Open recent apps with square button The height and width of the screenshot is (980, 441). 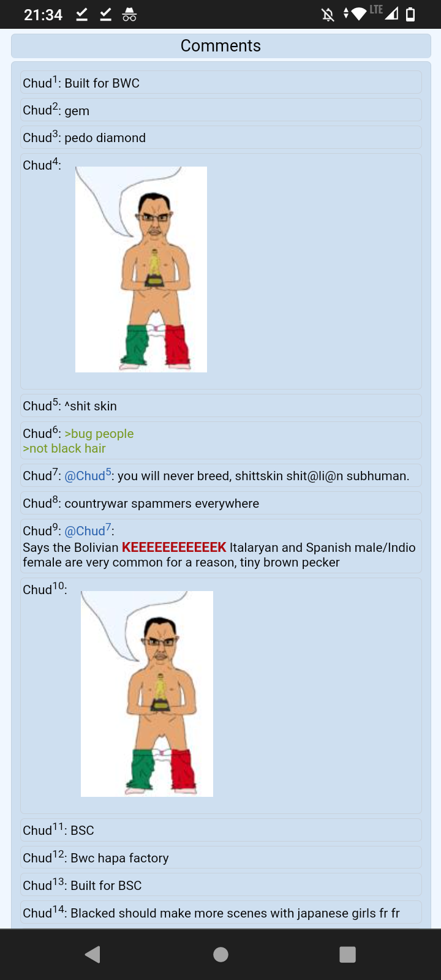pos(347,954)
